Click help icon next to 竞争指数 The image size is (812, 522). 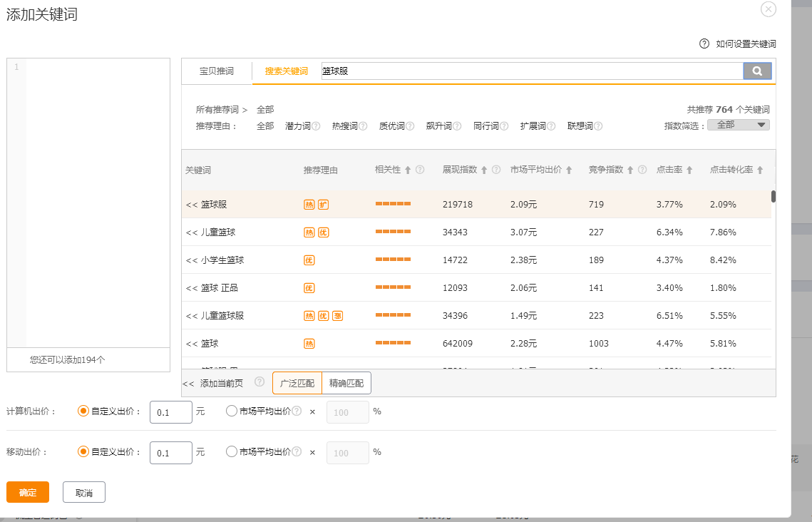(x=642, y=170)
